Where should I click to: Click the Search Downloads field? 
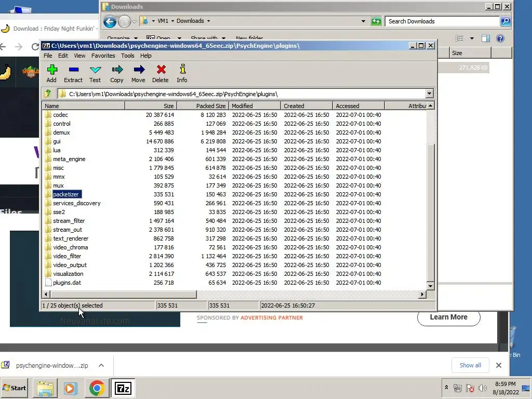pos(443,21)
